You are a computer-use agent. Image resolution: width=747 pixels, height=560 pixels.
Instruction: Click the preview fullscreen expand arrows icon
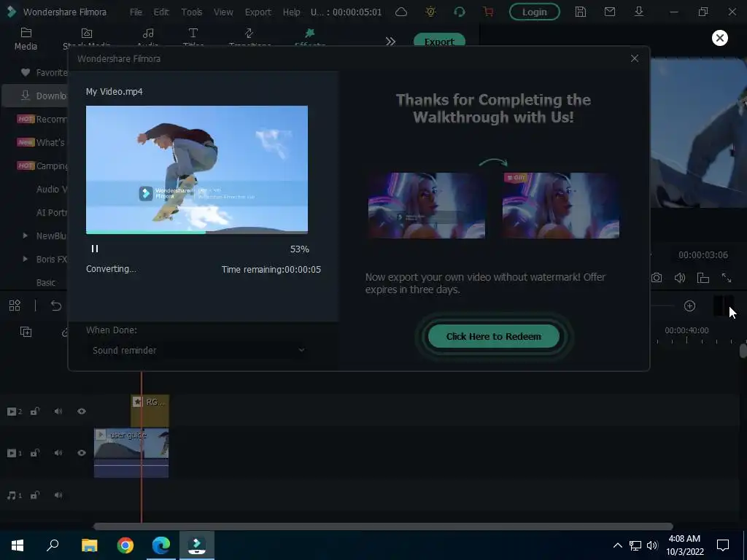pos(727,278)
